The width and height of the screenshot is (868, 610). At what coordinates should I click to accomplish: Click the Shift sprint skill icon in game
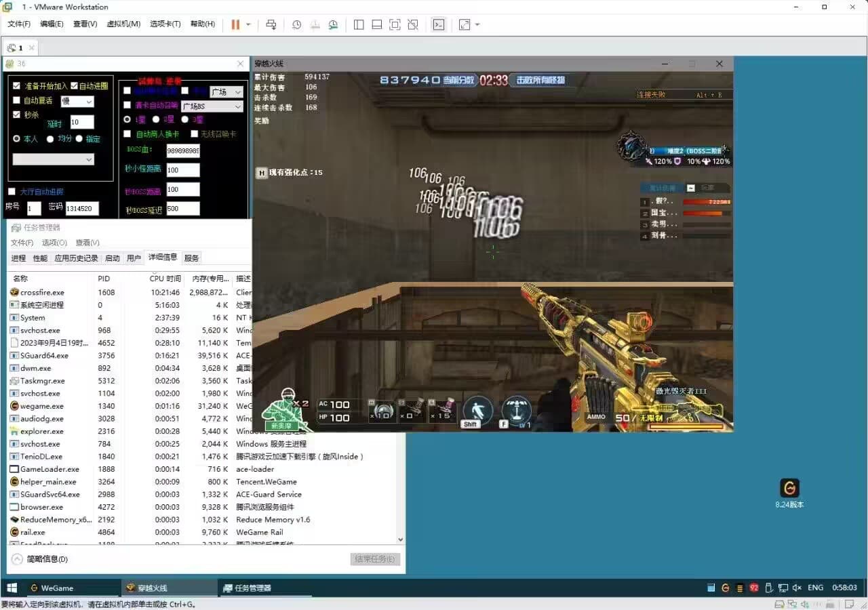click(477, 411)
